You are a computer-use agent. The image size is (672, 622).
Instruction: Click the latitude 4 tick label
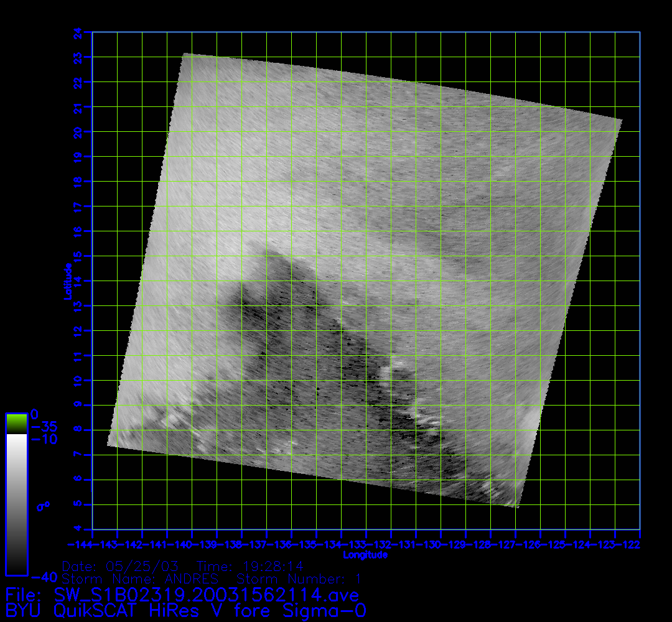click(78, 529)
